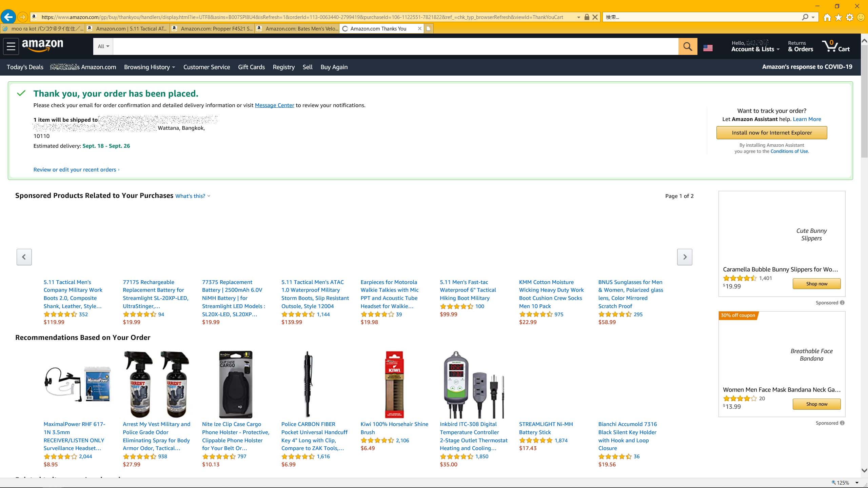
Task: Switch to Bates Men's Velo tab
Action: pyautogui.click(x=297, y=28)
